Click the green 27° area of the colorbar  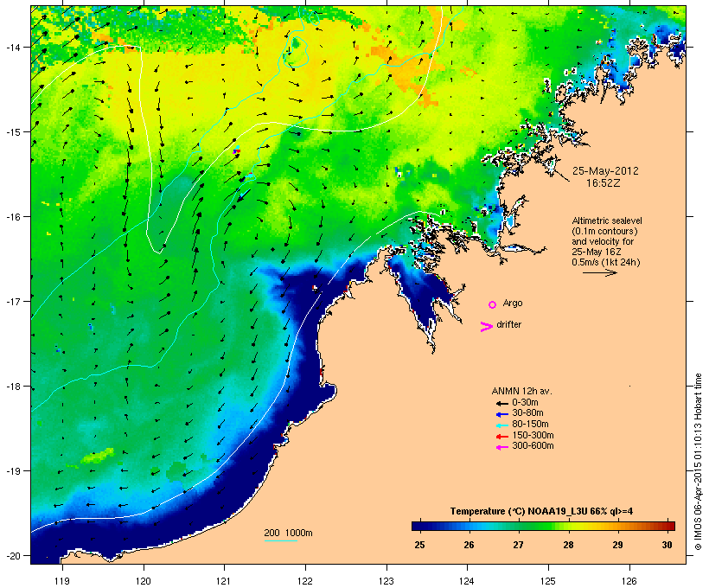click(519, 526)
